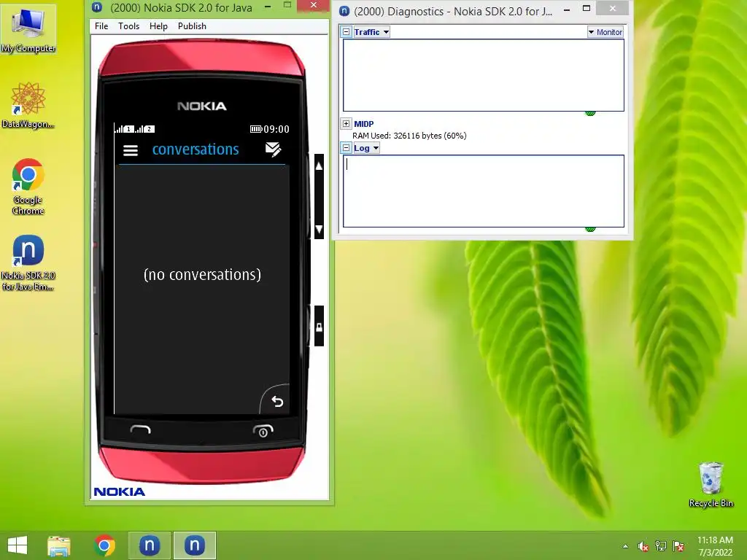
Task: Show hidden system tray icons
Action: click(625, 546)
